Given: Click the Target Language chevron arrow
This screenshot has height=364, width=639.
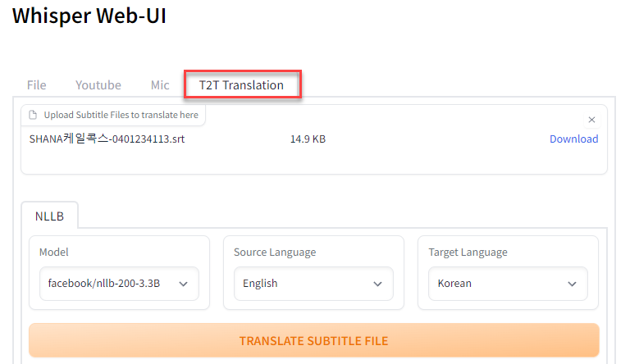Looking at the screenshot, I should pos(573,284).
